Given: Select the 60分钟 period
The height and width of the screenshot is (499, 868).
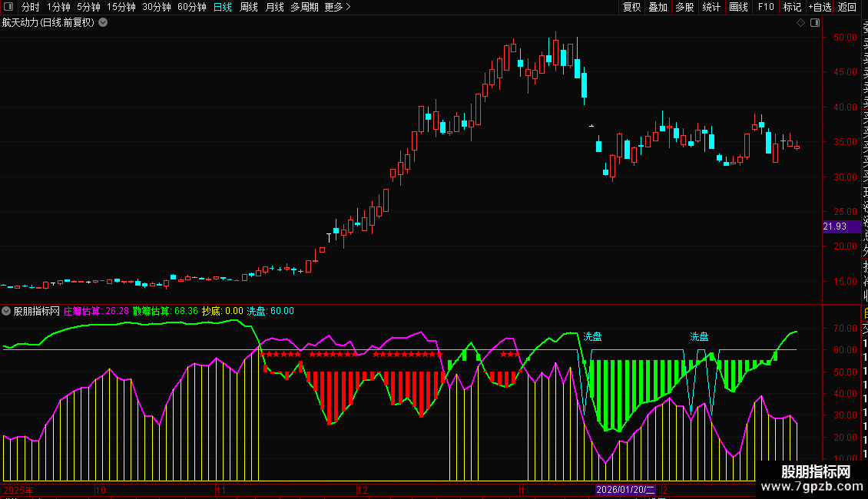Looking at the screenshot, I should (x=191, y=7).
